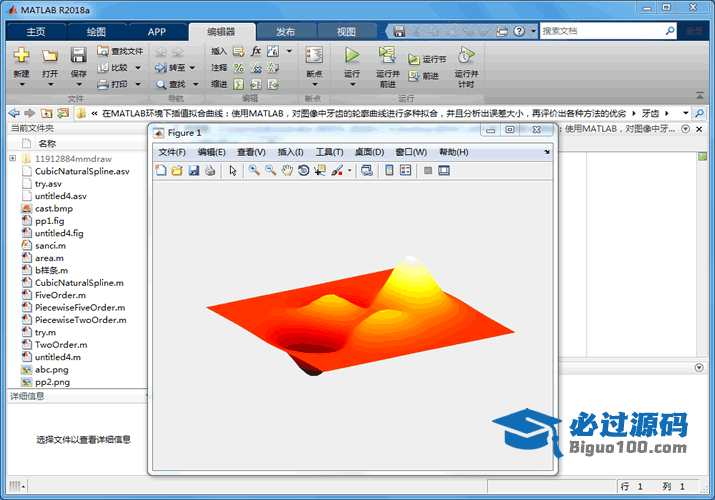This screenshot has height=500, width=715.
Task: Toggle Insert Colorbar icon
Action: [389, 170]
